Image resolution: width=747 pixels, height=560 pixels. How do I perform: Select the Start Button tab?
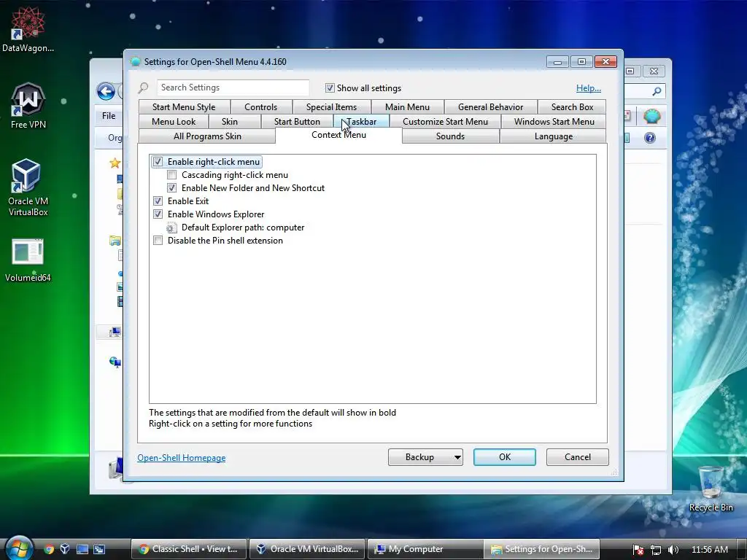[x=297, y=122]
